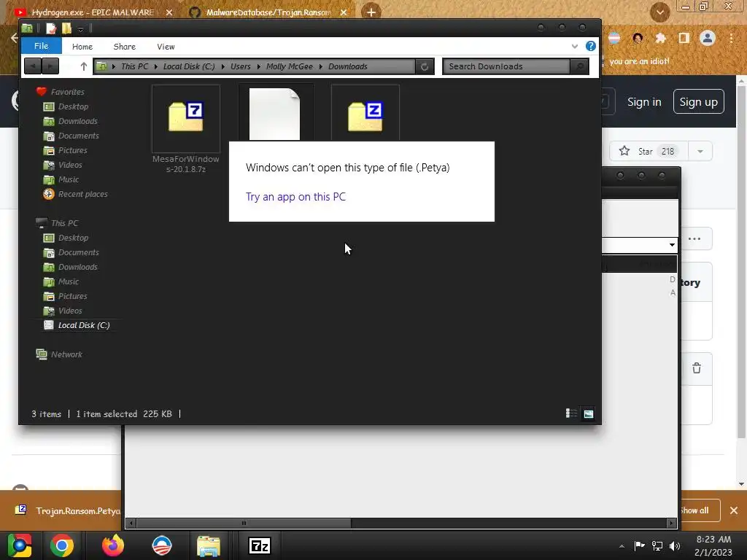Viewport: 747px width, 560px height.
Task: Open browser extensions puzzle icon
Action: point(660,38)
